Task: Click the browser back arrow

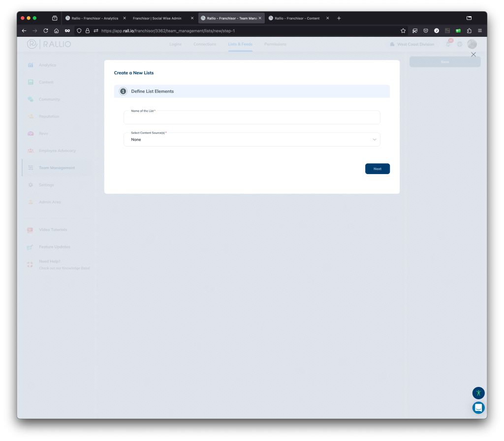Action: pos(24,30)
